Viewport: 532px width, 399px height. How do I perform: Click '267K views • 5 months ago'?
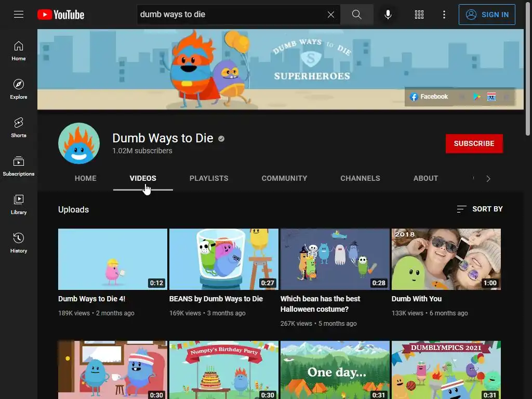pyautogui.click(x=318, y=324)
